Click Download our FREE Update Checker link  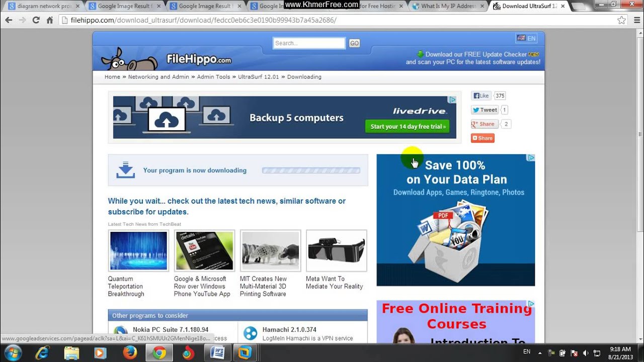(475, 54)
